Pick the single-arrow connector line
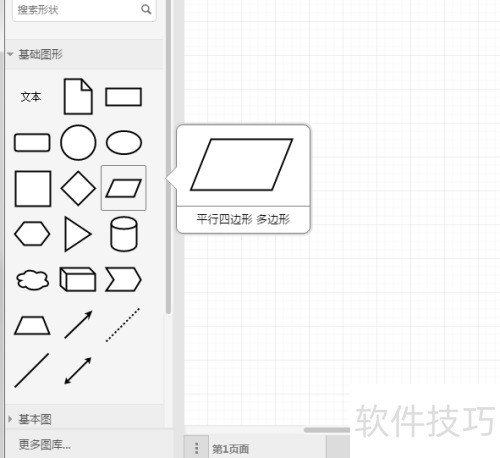This screenshot has height=458, width=500. [x=78, y=325]
